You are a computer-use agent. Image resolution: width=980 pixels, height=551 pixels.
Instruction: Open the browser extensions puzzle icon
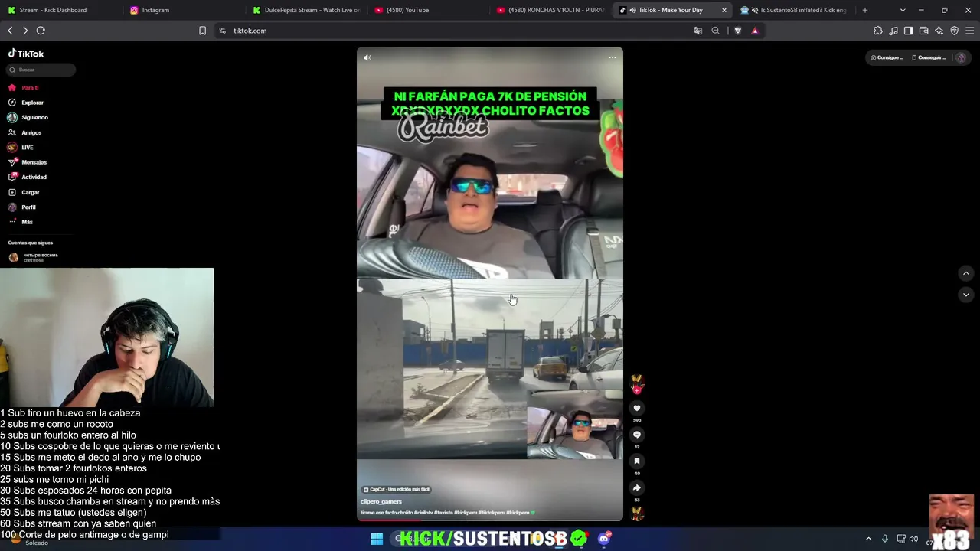tap(878, 31)
